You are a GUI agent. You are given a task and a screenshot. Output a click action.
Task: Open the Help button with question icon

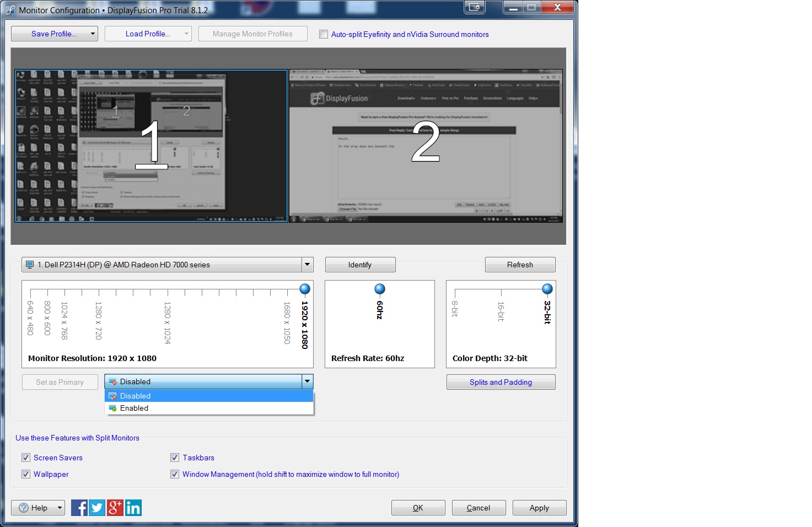tap(38, 508)
